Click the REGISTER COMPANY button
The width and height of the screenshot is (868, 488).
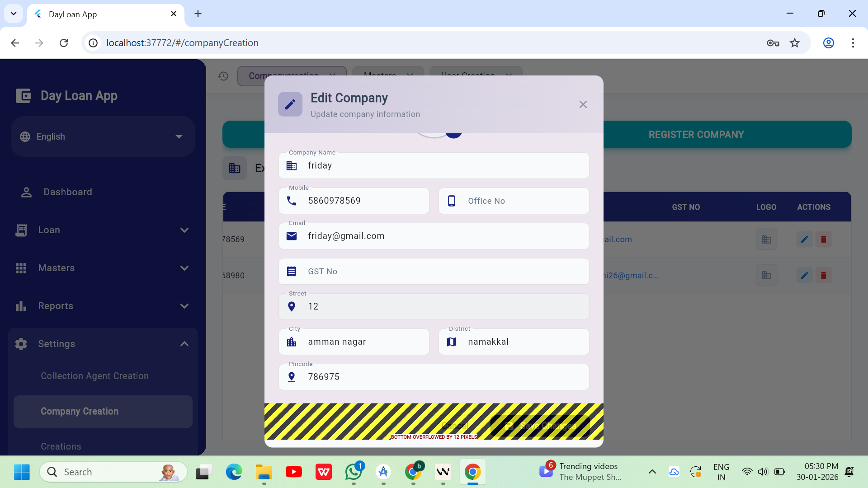point(696,135)
